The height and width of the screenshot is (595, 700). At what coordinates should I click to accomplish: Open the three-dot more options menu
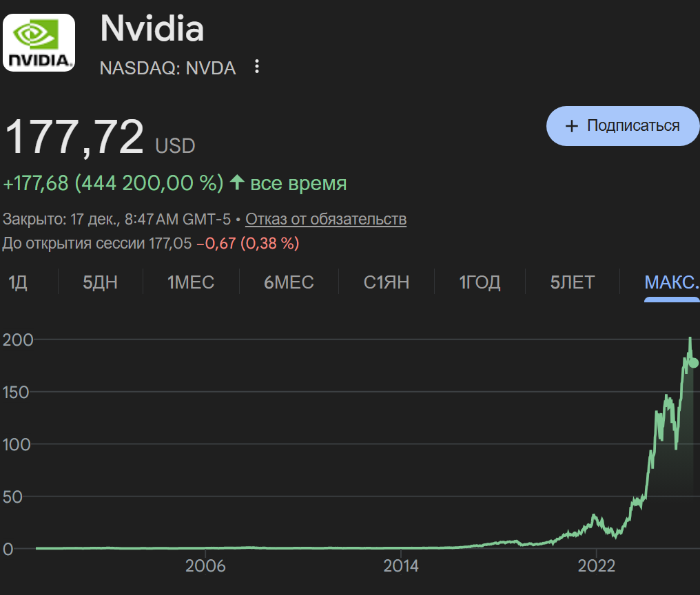257,67
